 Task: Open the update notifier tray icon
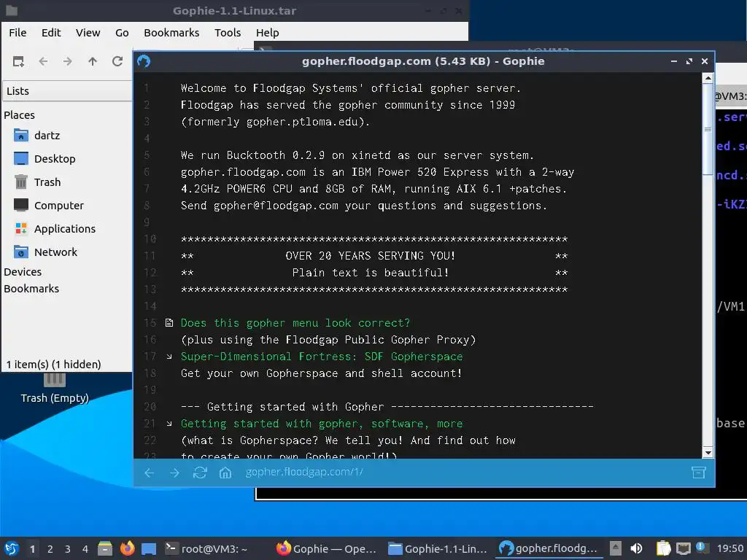point(701,548)
